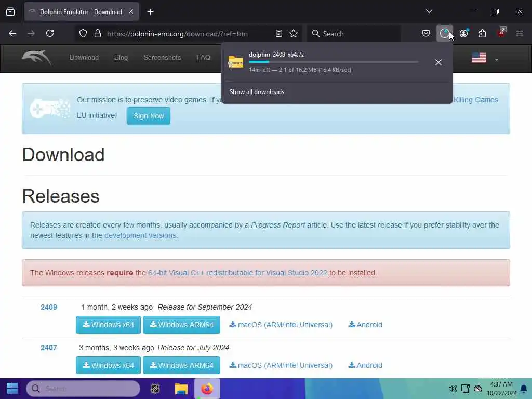Follow the Killing Games link

476,100
